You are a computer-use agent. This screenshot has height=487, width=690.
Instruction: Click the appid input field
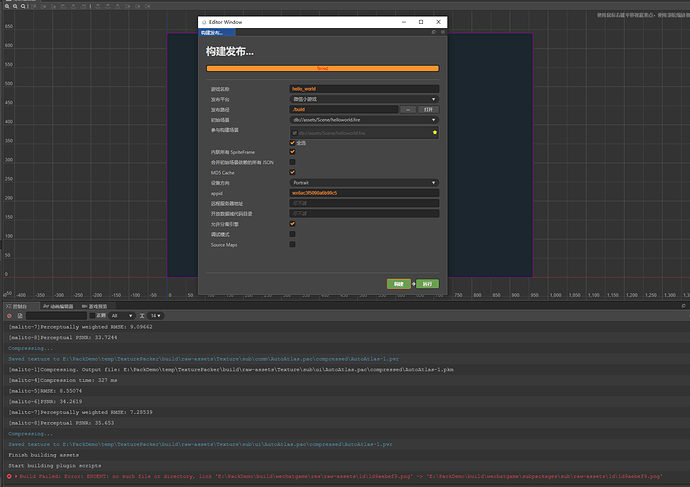(x=363, y=193)
